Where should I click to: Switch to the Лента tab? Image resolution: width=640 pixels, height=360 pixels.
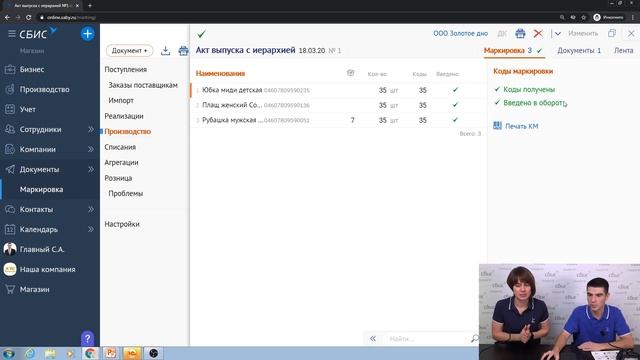coord(624,51)
